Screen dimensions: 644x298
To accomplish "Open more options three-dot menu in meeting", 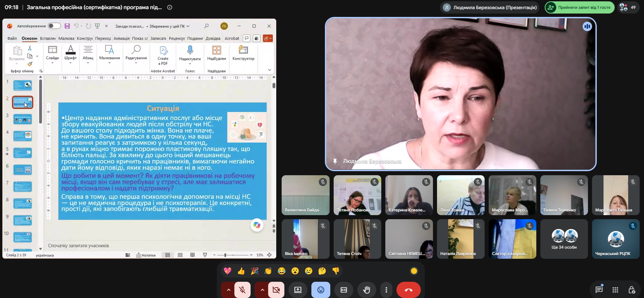I will point(386,290).
